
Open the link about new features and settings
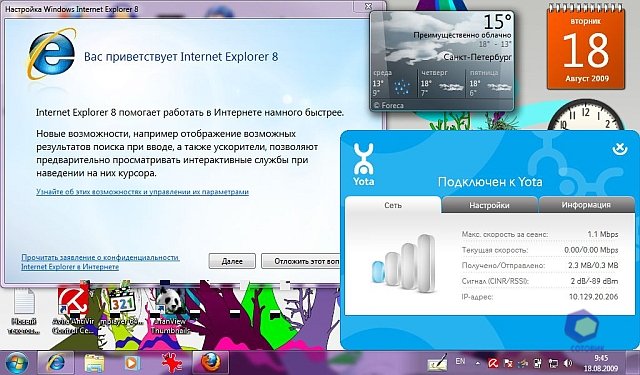pyautogui.click(x=142, y=191)
